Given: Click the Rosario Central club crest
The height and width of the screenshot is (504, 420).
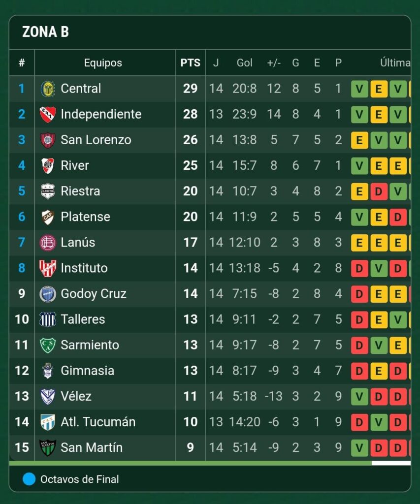Looking at the screenshot, I should coord(48,89).
